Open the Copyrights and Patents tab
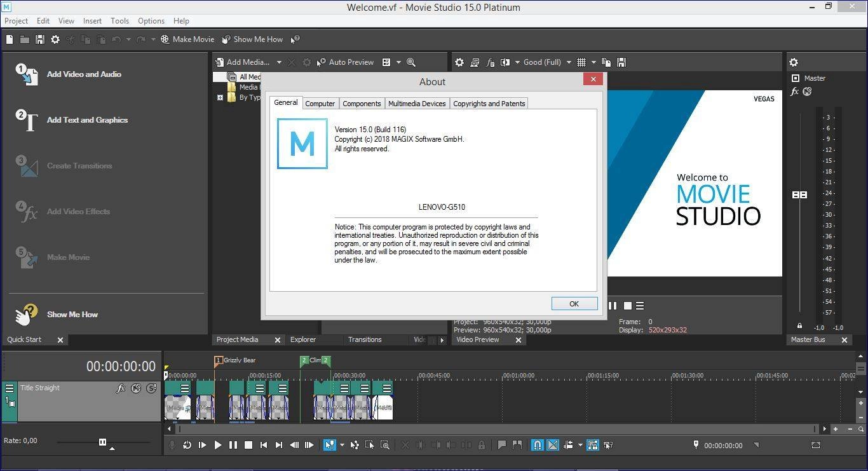868x471 pixels. tap(489, 104)
